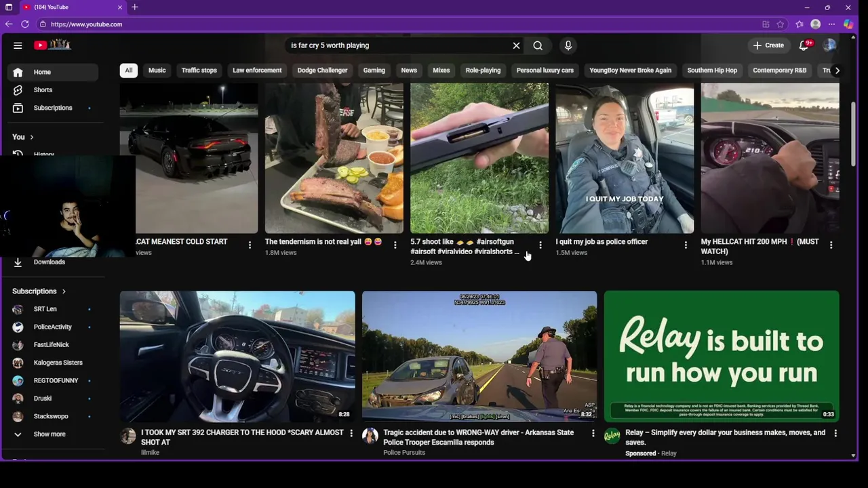The height and width of the screenshot is (488, 868).
Task: Open the account avatar menu
Action: click(829, 45)
